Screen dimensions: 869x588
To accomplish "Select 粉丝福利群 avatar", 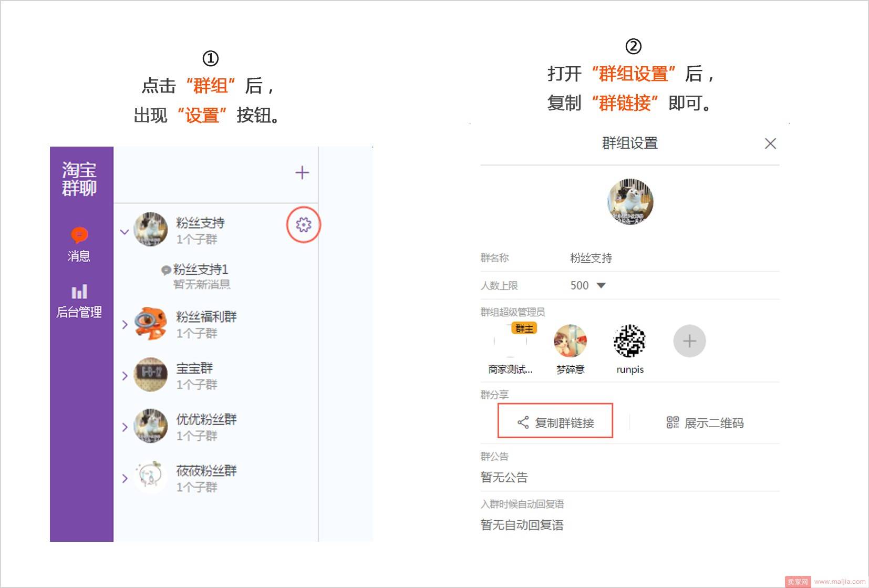I will (x=151, y=323).
